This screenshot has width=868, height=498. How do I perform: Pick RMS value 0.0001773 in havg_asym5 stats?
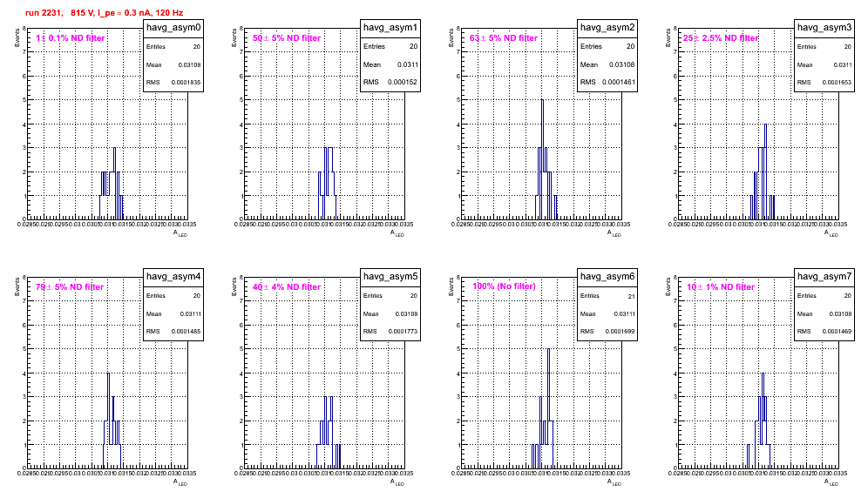(x=403, y=332)
